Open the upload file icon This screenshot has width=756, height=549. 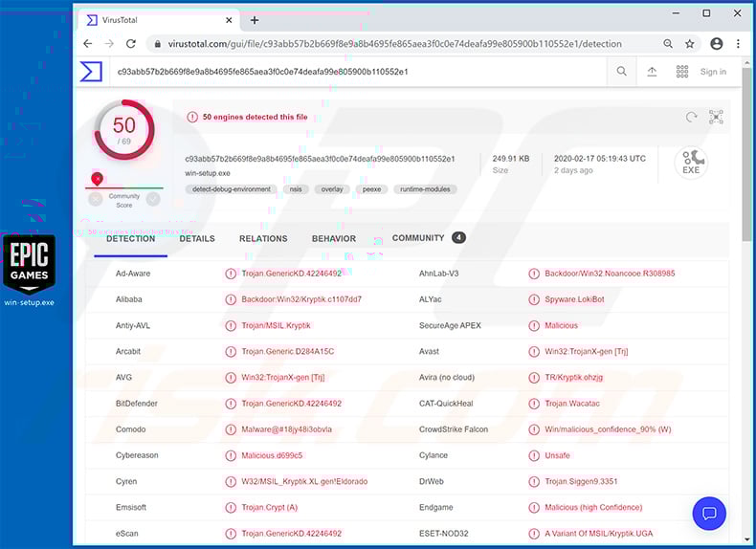652,72
